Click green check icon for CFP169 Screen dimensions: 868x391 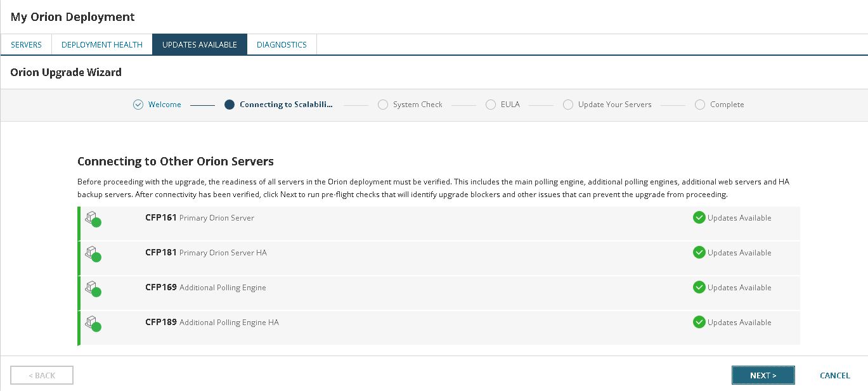(x=699, y=287)
